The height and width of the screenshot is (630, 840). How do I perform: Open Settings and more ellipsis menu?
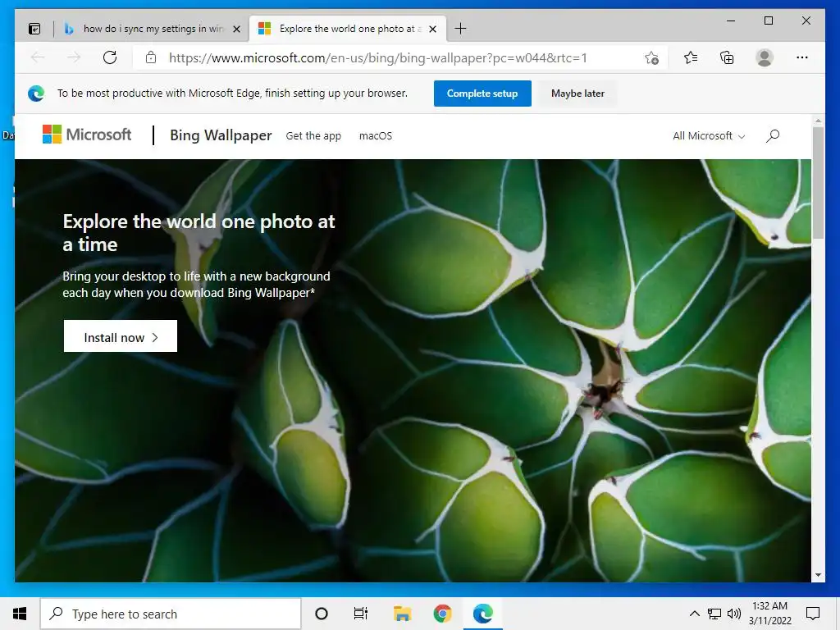point(802,57)
